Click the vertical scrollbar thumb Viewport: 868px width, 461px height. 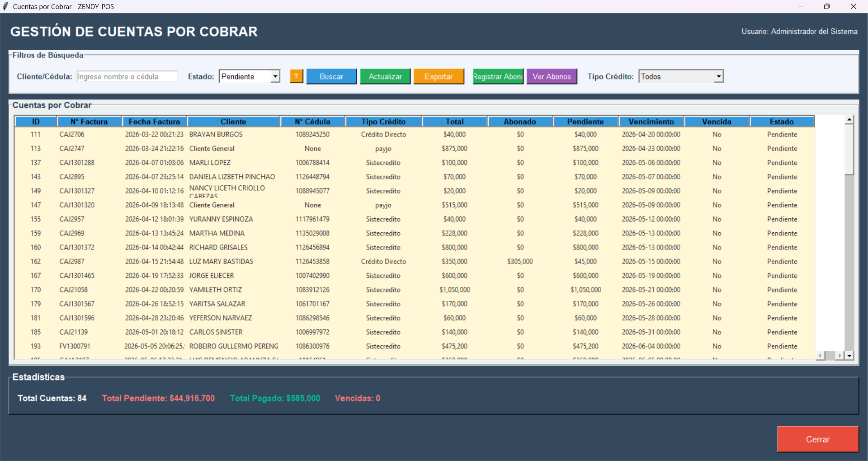point(849,150)
